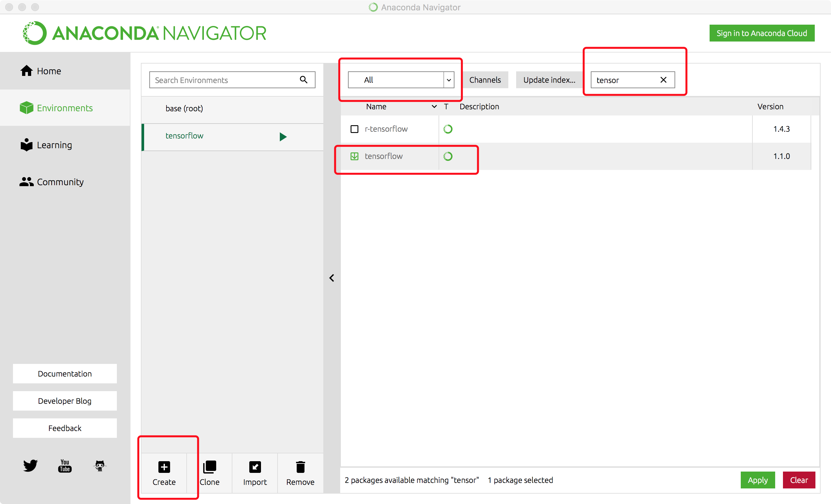The width and height of the screenshot is (831, 504).
Task: Click the tensorflow package name in list
Action: (384, 156)
